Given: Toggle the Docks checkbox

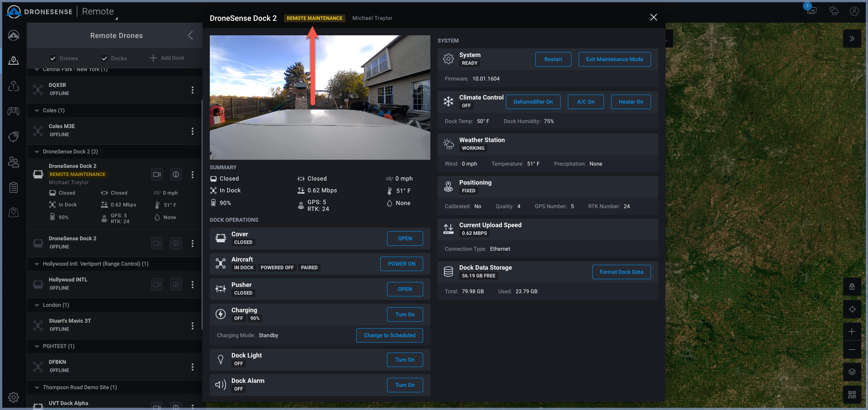Looking at the screenshot, I should pyautogui.click(x=104, y=58).
